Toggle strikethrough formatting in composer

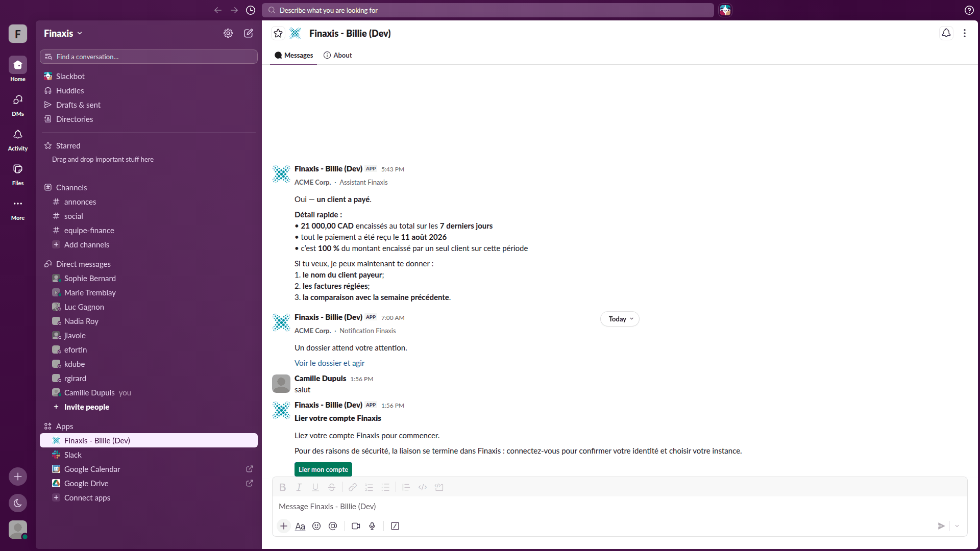tap(332, 487)
